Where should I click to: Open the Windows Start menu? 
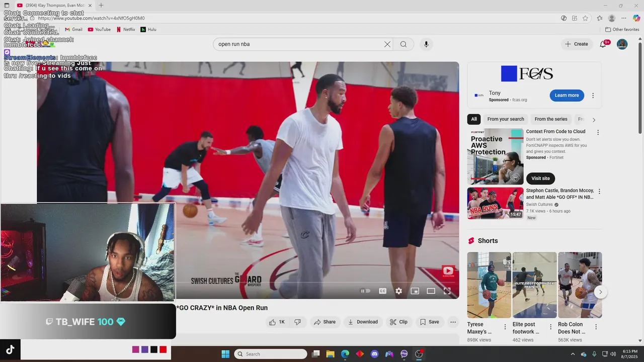click(225, 354)
